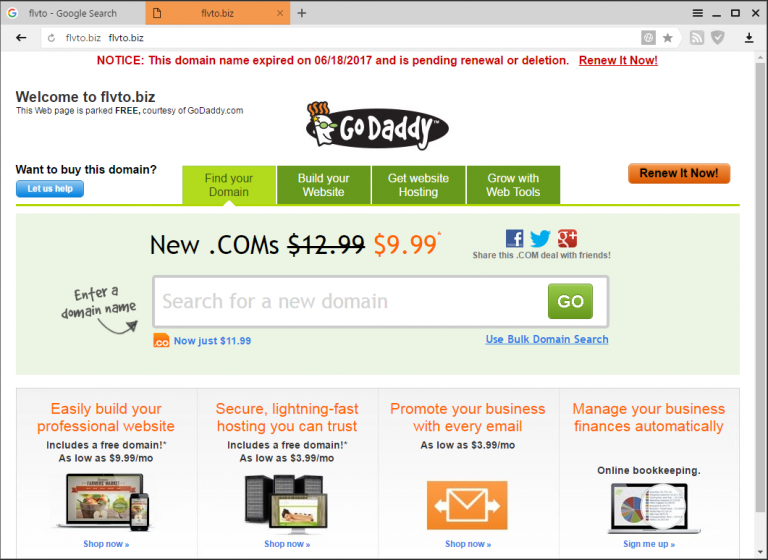Image resolution: width=768 pixels, height=560 pixels.
Task: Click the orange Renew It Now button
Action: (679, 173)
